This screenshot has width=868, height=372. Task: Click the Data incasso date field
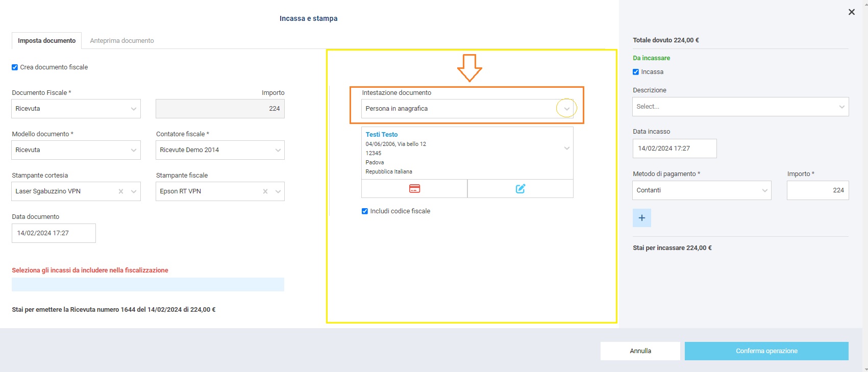click(674, 148)
